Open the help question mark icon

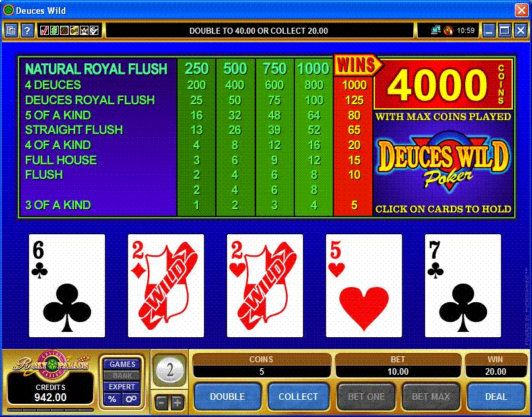coord(28,30)
